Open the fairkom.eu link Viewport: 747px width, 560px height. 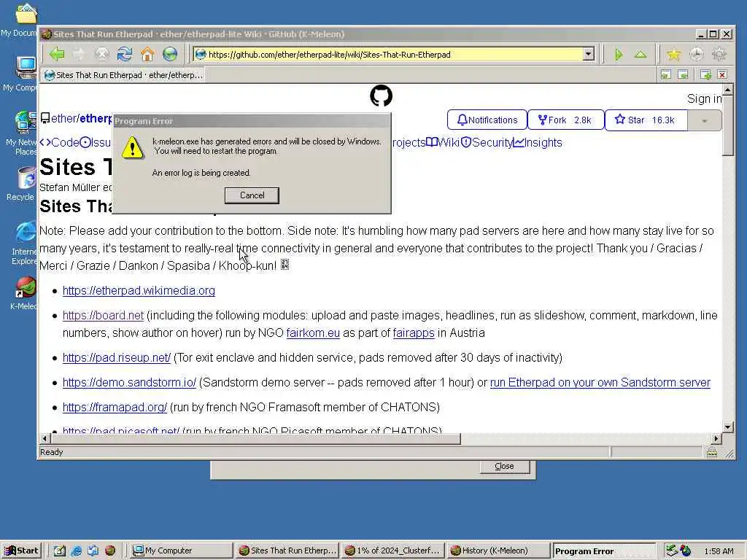point(313,332)
